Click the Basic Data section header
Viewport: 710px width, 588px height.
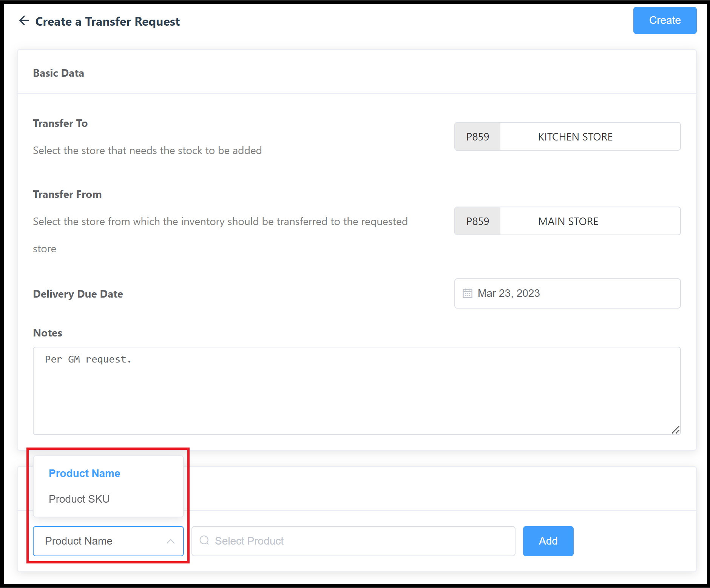[x=59, y=73]
